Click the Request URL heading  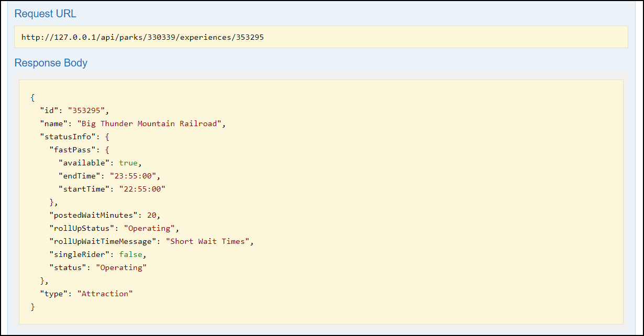tap(45, 14)
